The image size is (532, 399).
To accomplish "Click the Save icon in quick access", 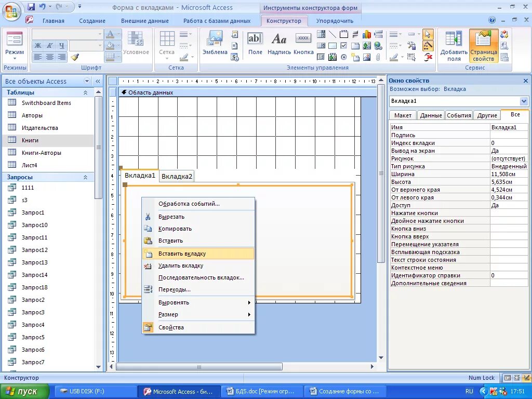I will point(31,6).
